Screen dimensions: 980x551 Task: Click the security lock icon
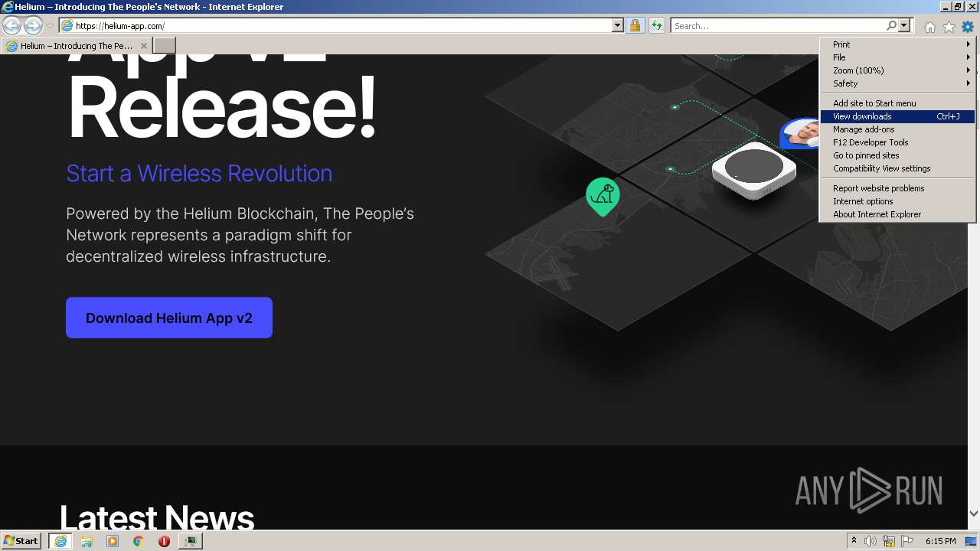tap(635, 26)
